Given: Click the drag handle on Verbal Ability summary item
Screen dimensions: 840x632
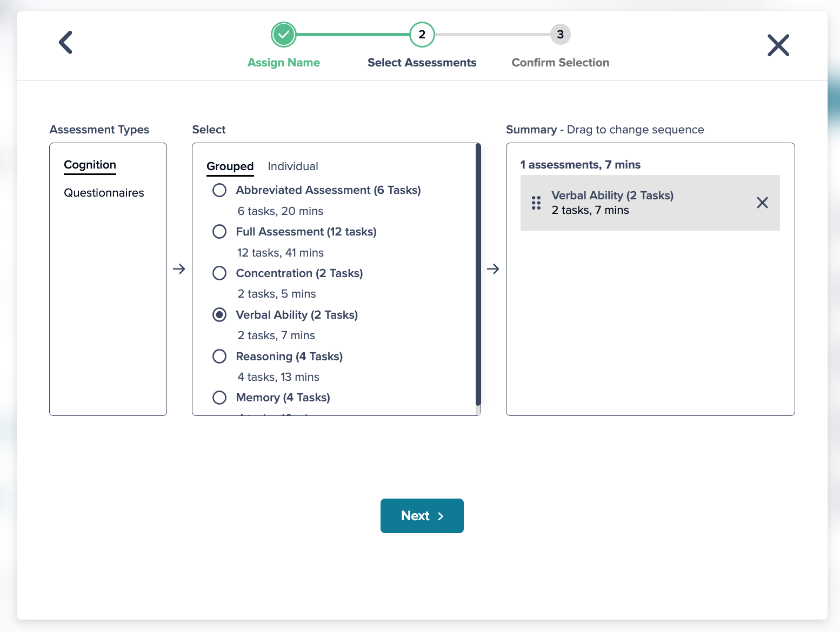Looking at the screenshot, I should coord(536,203).
